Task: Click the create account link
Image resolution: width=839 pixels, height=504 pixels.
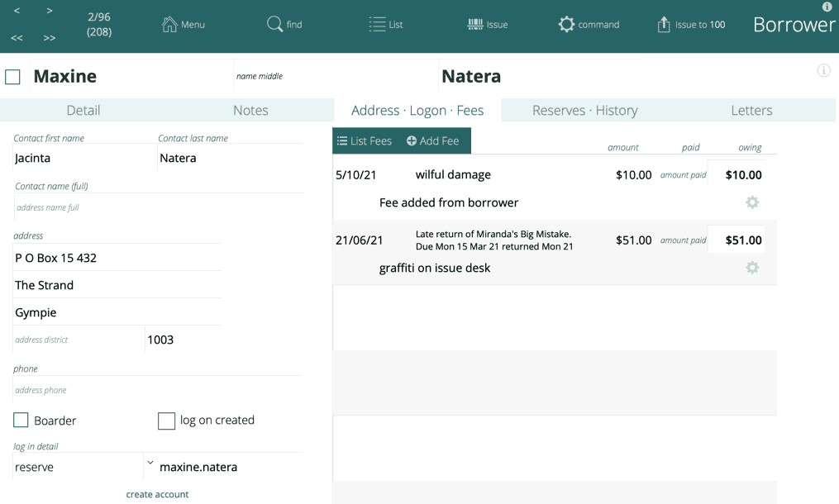Action: [x=157, y=494]
